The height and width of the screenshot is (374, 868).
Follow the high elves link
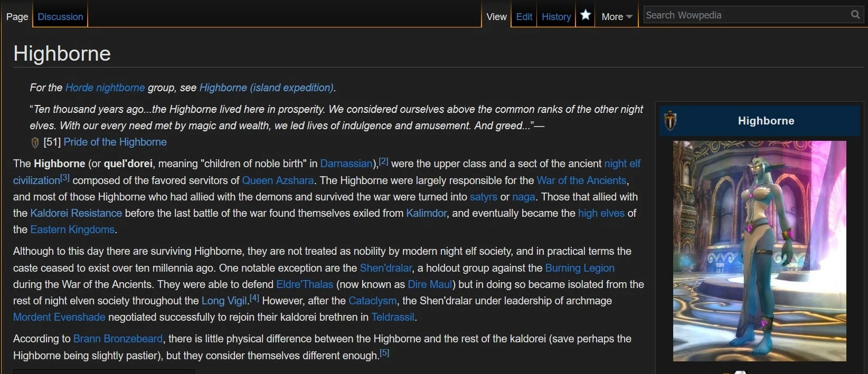click(601, 213)
